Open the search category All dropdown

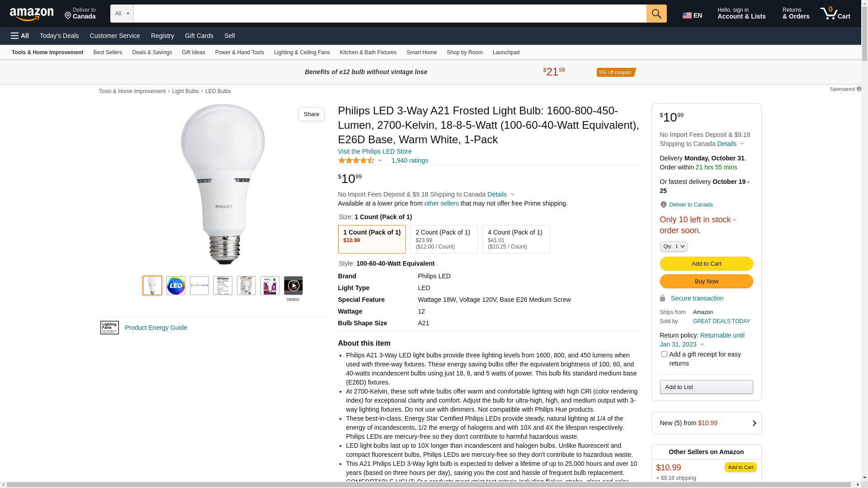[x=122, y=14]
